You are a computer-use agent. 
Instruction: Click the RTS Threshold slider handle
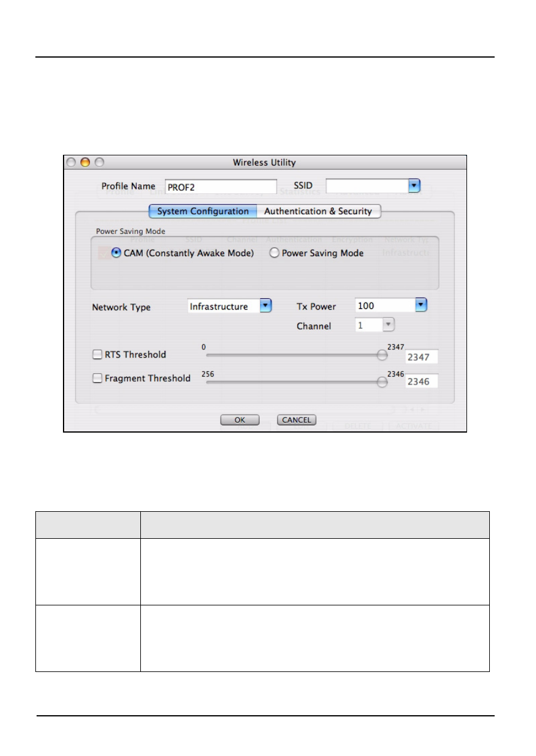381,355
